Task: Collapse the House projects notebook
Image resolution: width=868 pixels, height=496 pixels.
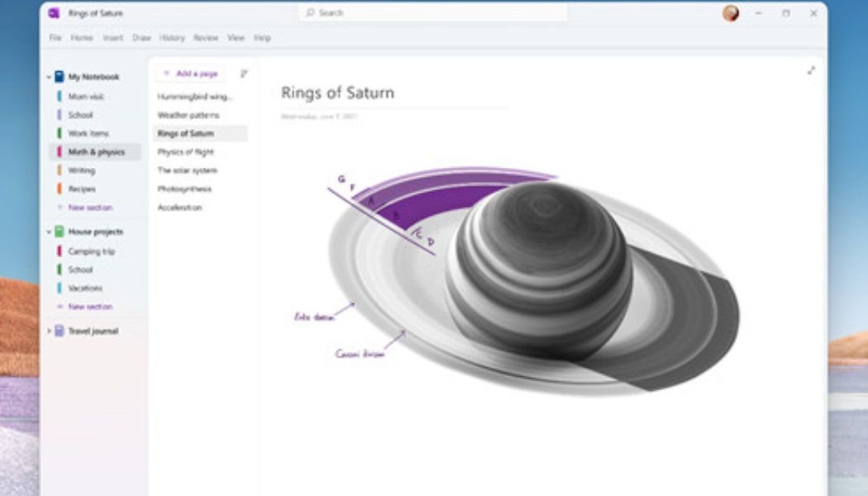Action: coord(48,232)
